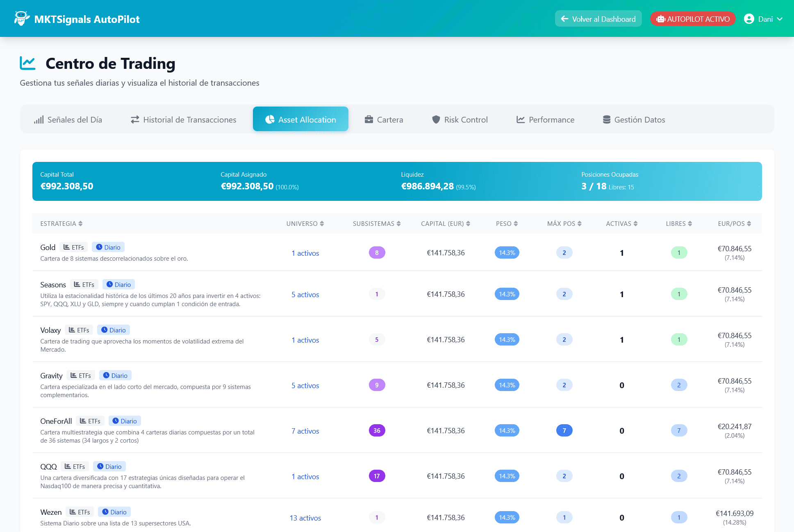
Task: Toggle the AUTOPILOT ACTIVO button
Action: click(693, 19)
